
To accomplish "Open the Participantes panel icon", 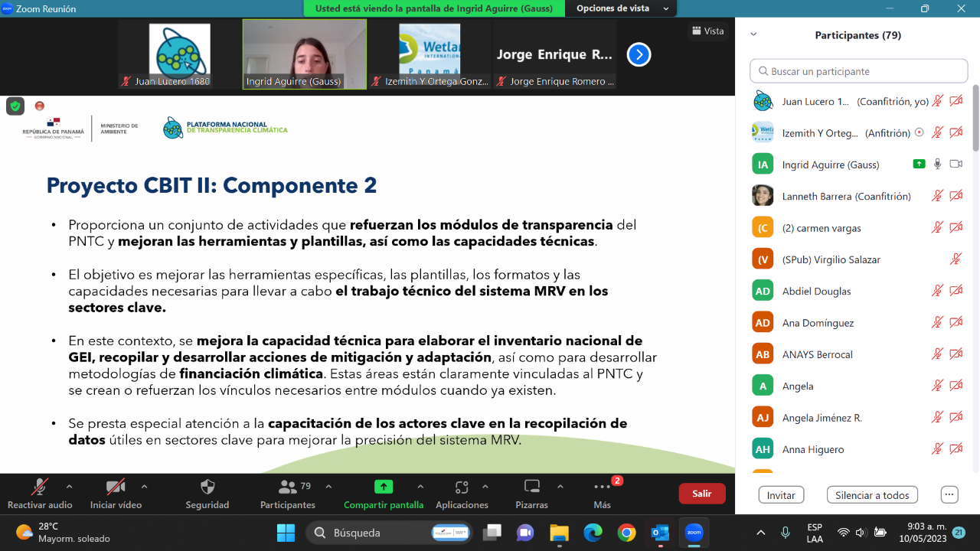I will pos(288,487).
